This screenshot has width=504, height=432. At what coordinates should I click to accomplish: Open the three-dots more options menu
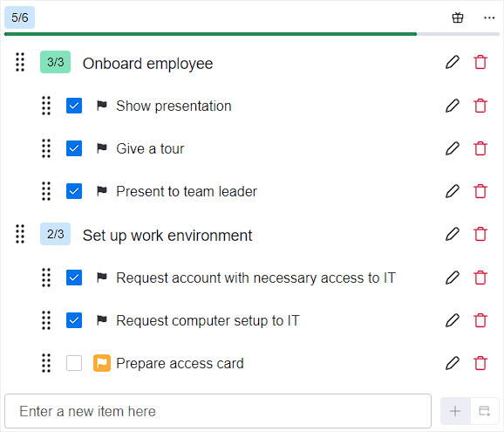[x=489, y=17]
